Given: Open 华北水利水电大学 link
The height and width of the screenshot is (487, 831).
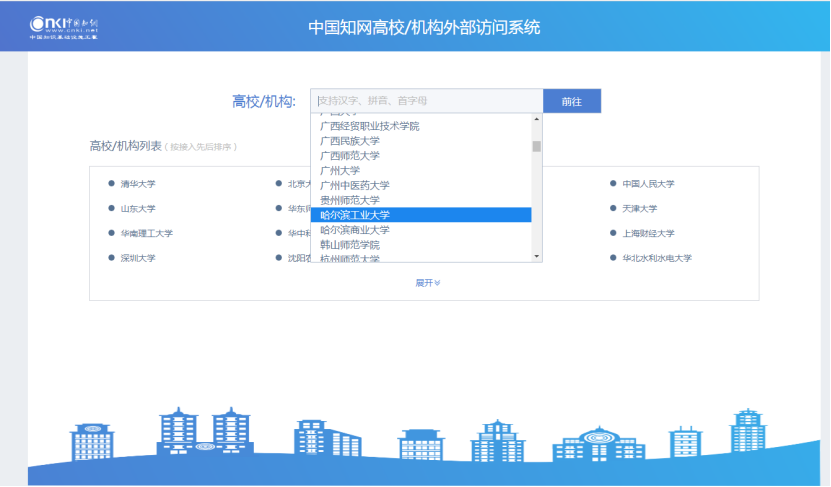Looking at the screenshot, I should (x=657, y=258).
